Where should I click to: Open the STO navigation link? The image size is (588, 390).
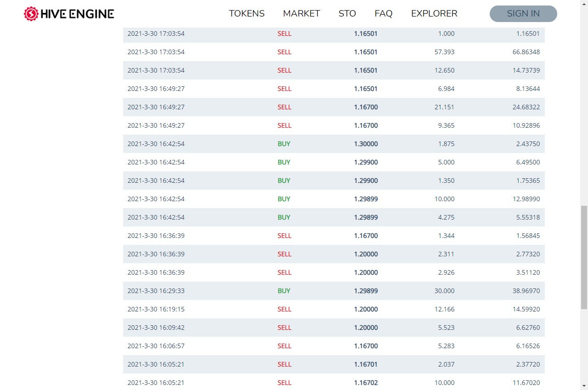coord(347,14)
